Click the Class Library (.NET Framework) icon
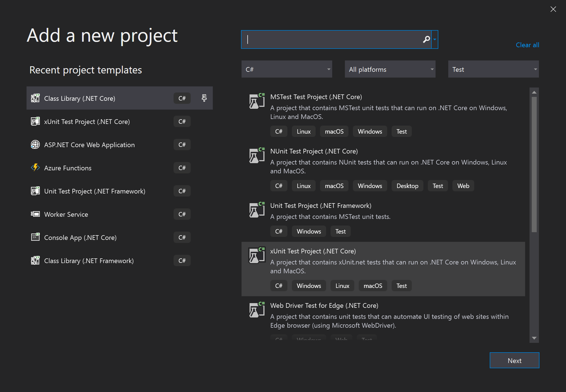 (35, 260)
